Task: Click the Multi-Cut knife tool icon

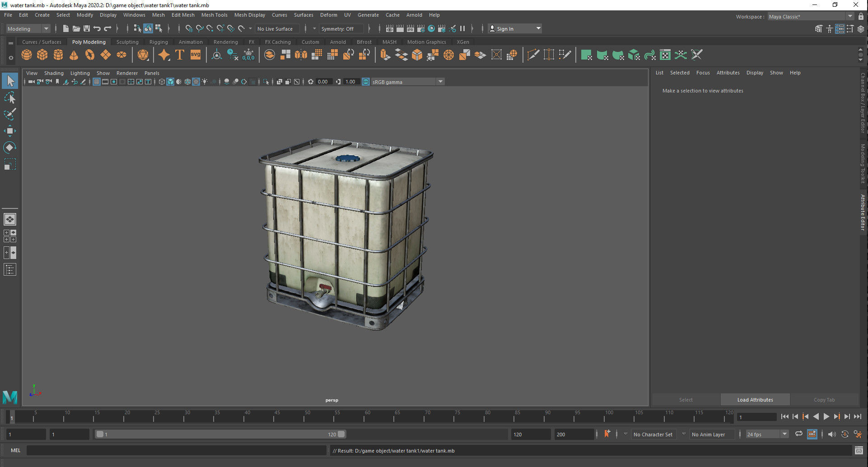Action: [x=533, y=55]
